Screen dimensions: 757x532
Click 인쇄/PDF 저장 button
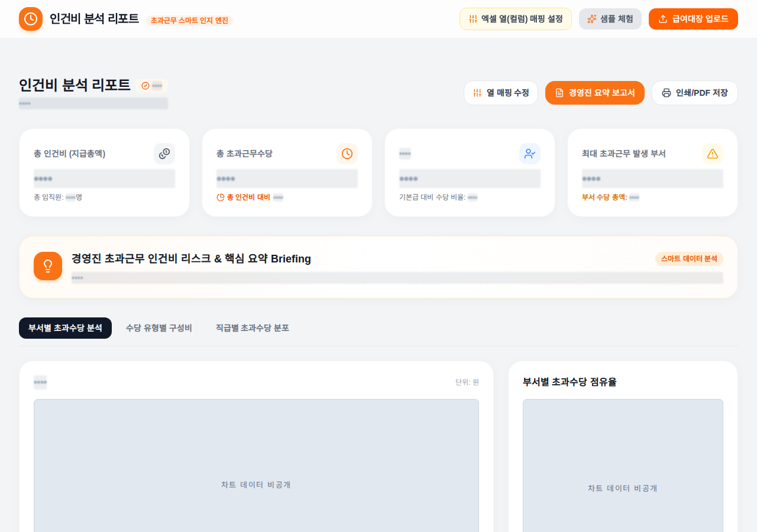[x=695, y=93]
